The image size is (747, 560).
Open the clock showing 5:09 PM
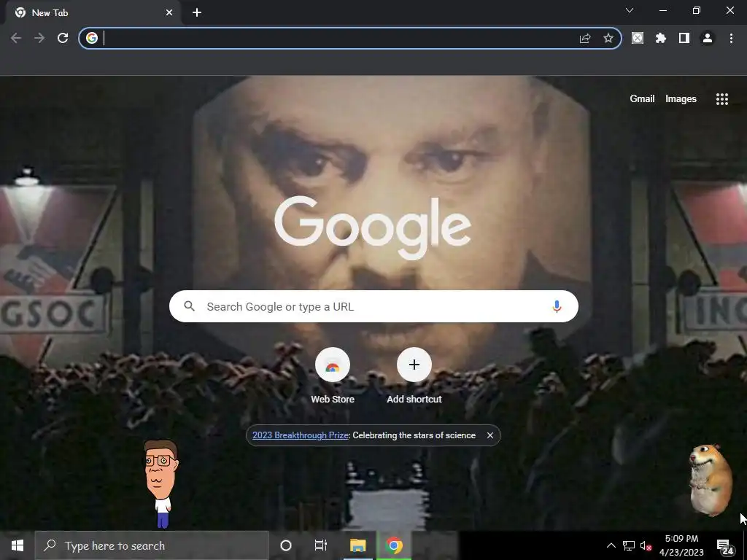[x=682, y=545]
